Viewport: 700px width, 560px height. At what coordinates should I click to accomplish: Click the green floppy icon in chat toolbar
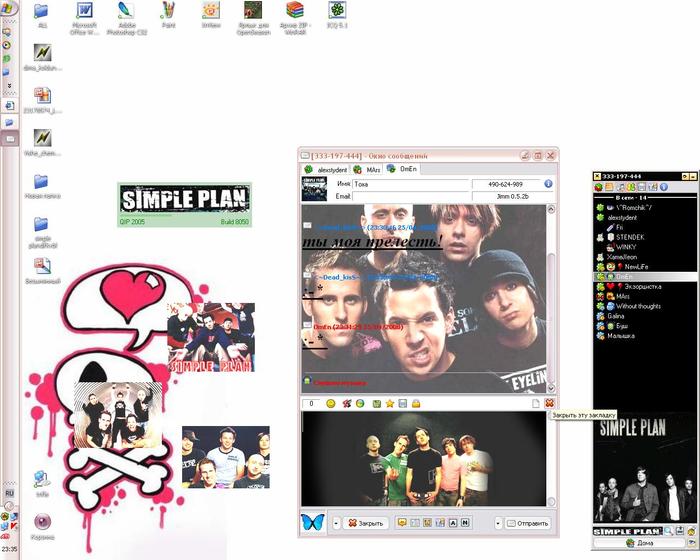coord(377,404)
